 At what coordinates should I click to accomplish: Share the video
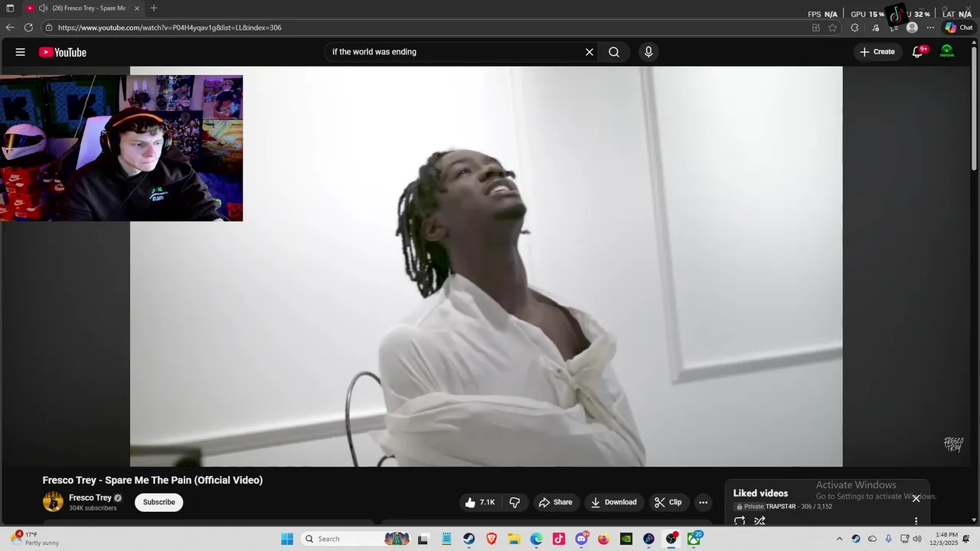(556, 502)
